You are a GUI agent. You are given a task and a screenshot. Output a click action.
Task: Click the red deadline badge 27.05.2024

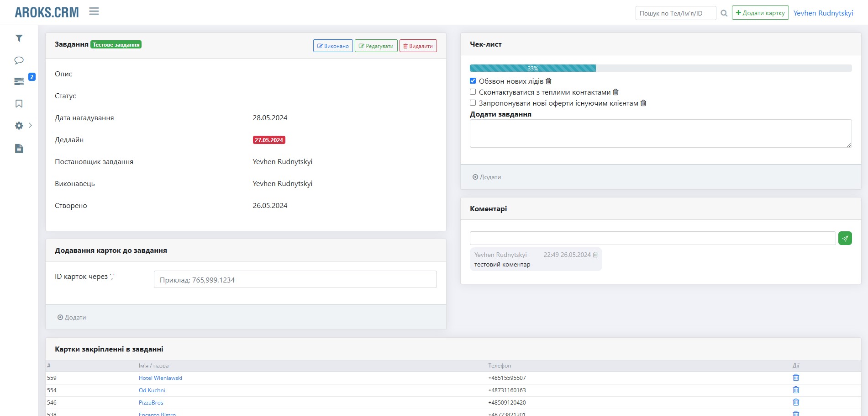[269, 140]
